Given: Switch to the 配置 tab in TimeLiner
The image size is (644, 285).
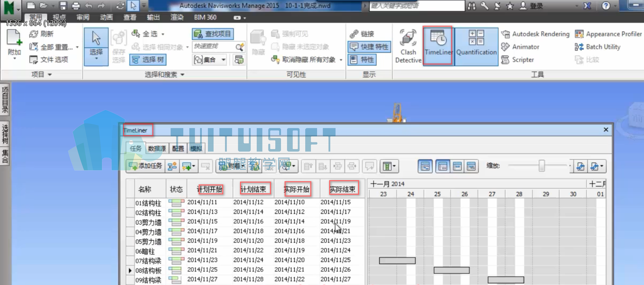Looking at the screenshot, I should (x=178, y=148).
